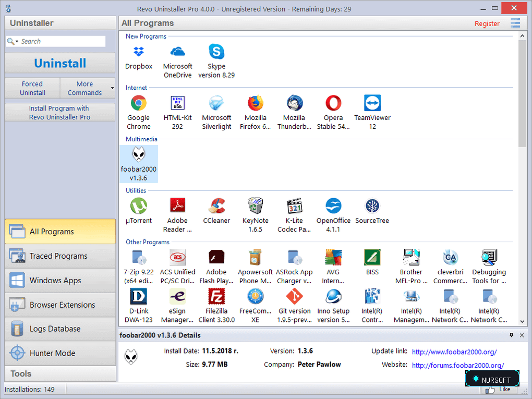Click Forced Uninstall button
532x399 pixels.
[x=32, y=88]
